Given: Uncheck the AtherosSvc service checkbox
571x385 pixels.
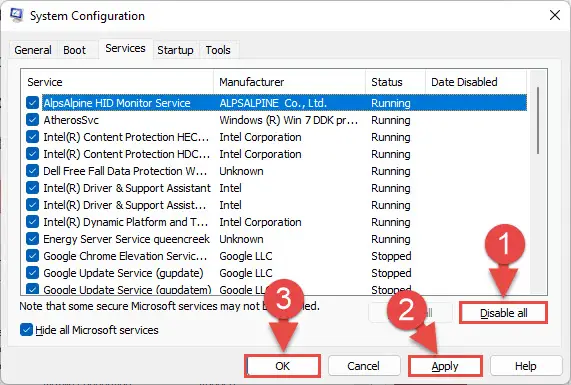Looking at the screenshot, I should coord(32,120).
